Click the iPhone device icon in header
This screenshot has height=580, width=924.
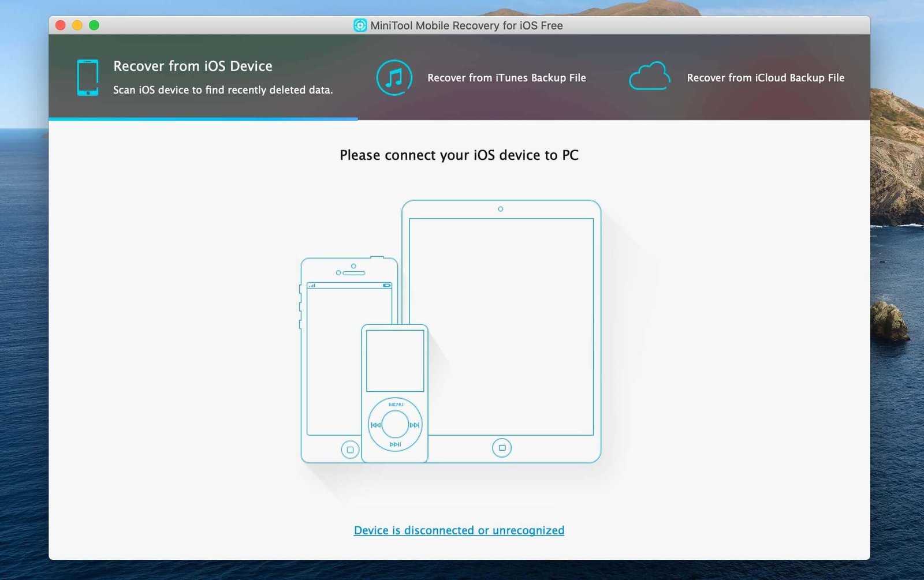tap(88, 77)
